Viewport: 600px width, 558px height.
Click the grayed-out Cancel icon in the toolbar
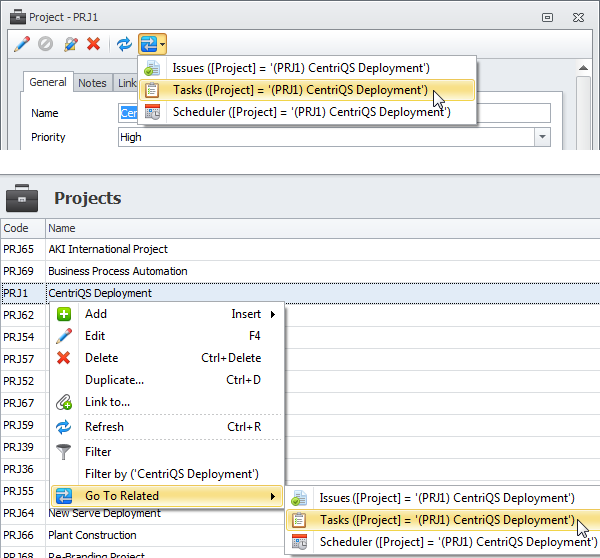click(46, 44)
